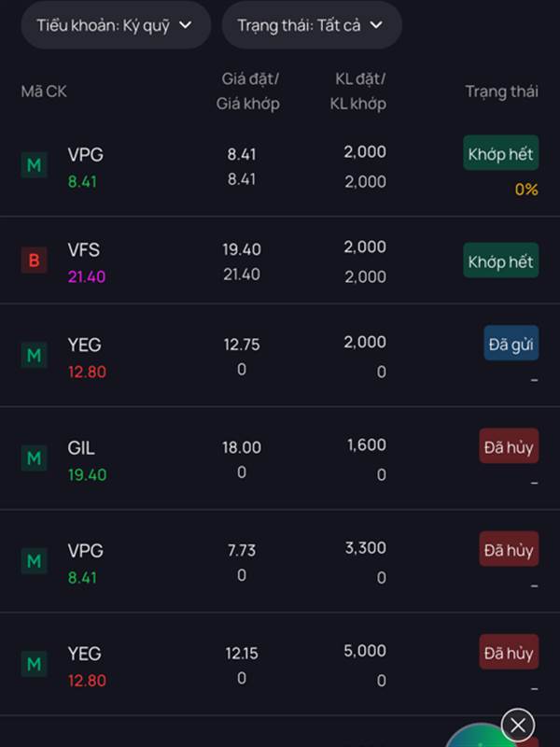Image resolution: width=560 pixels, height=747 pixels.
Task: Click the Khớp hết badge on VPG order
Action: point(500,153)
